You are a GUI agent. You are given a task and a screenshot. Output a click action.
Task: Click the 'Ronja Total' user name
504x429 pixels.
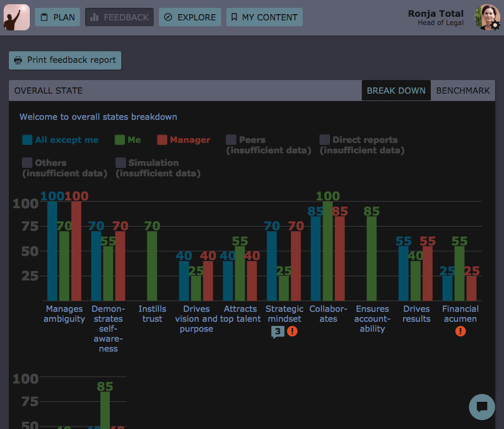point(436,14)
